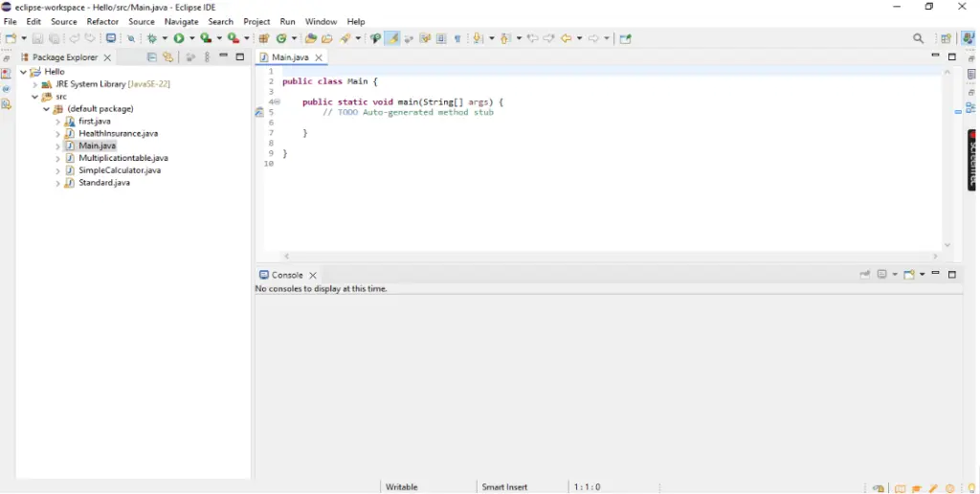
Task: Open the Edit menu
Action: [x=33, y=21]
